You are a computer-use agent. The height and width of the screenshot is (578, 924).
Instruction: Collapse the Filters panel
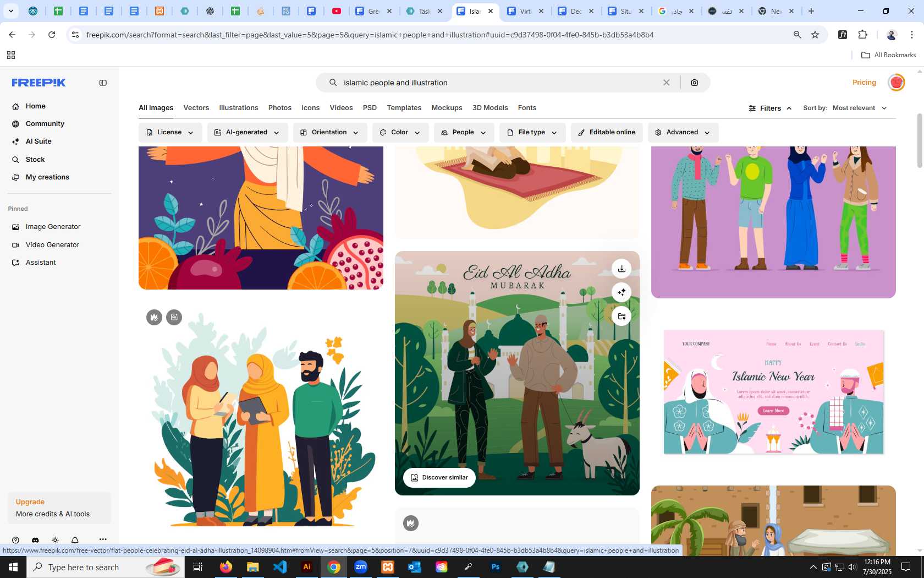pos(770,108)
